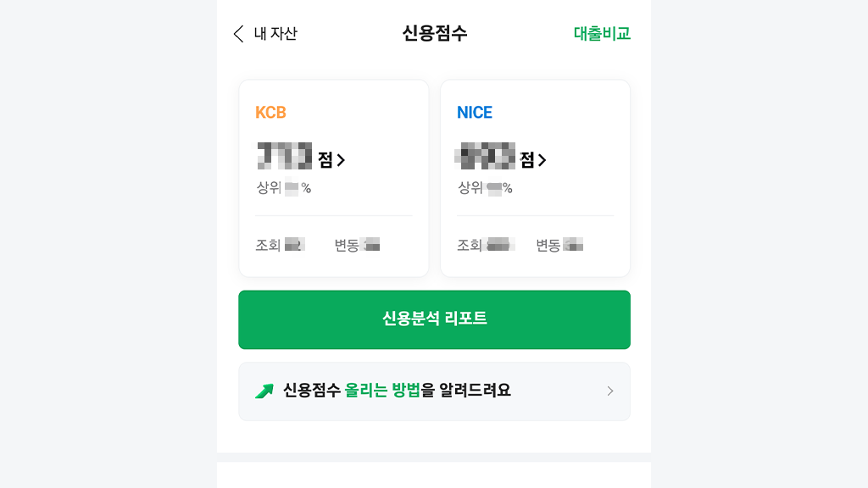This screenshot has width=868, height=488.
Task: Expand the 신용점수 올리는 방법 row chevron
Action: coord(609,391)
